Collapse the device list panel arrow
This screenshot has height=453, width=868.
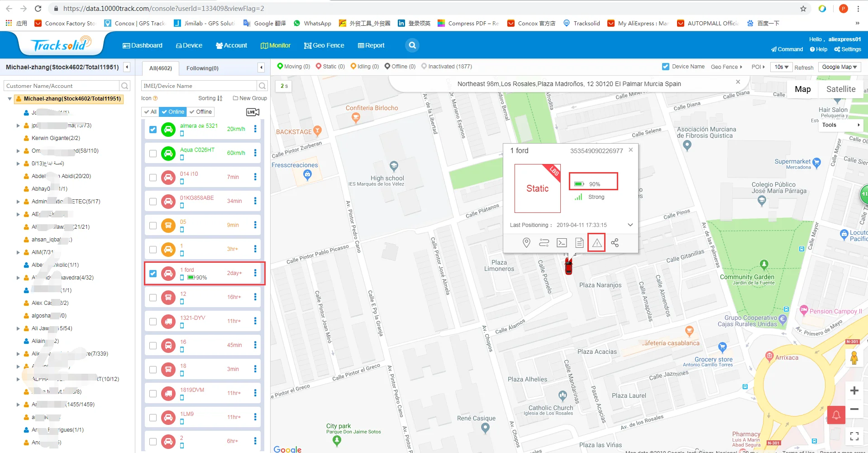pos(261,67)
